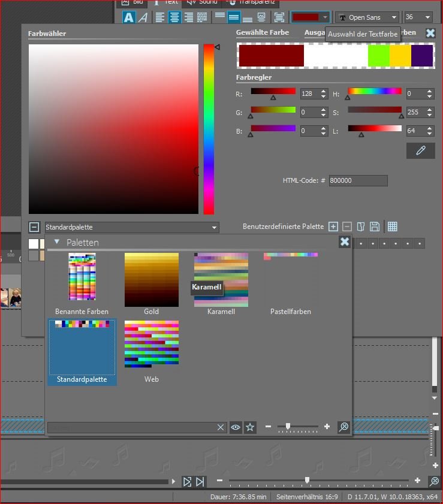Select the Gold palette

[x=151, y=283]
